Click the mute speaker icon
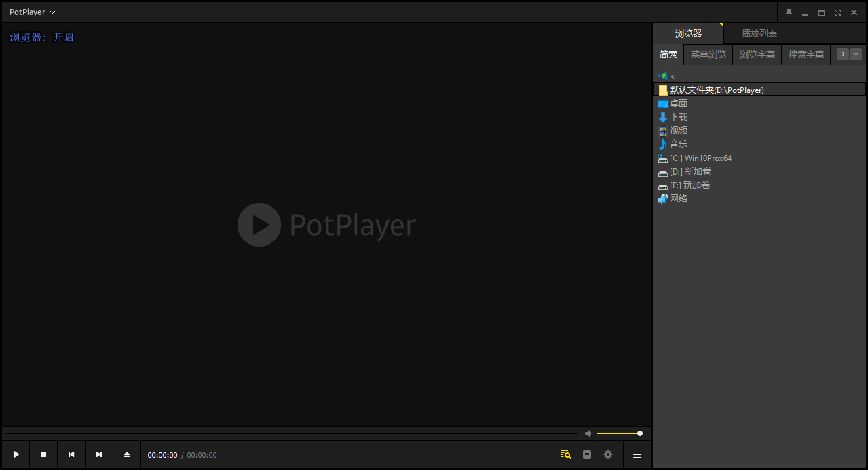 pyautogui.click(x=588, y=433)
